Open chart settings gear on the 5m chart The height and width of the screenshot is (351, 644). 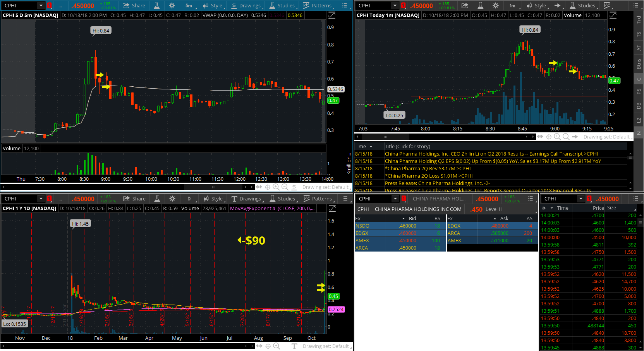click(x=172, y=5)
